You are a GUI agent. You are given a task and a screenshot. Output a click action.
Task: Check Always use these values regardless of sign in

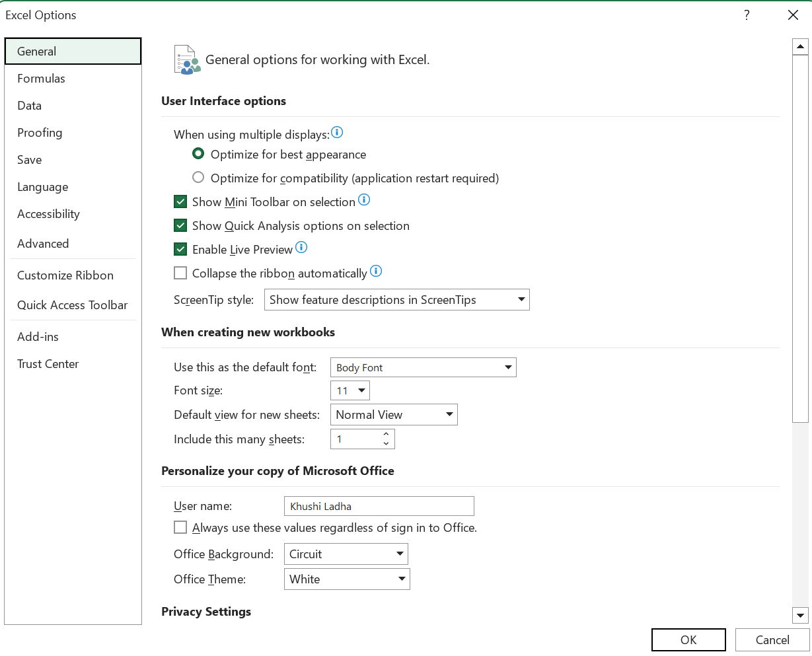(180, 528)
